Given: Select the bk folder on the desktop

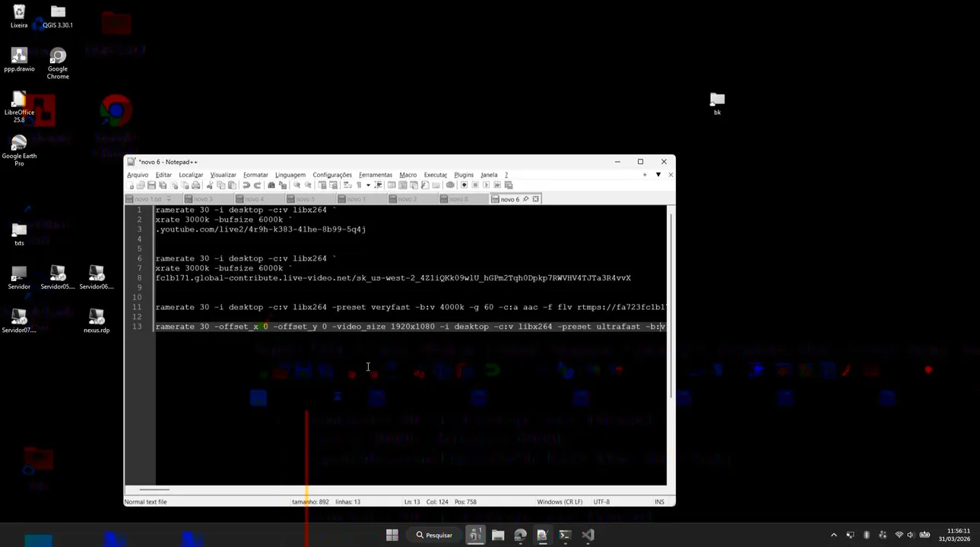Looking at the screenshot, I should point(717,104).
